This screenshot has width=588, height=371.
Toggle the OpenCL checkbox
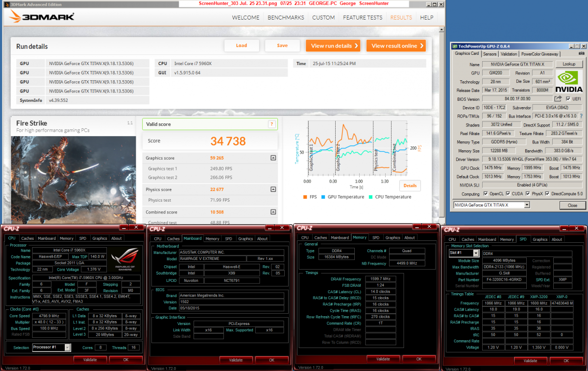(x=486, y=194)
